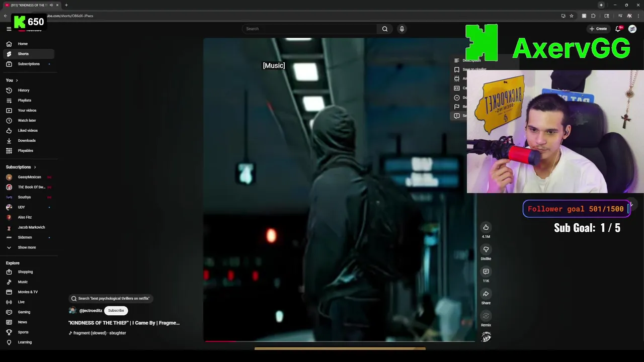The height and width of the screenshot is (362, 644).
Task: Open the sound thumbnail below Remix
Action: [486, 337]
